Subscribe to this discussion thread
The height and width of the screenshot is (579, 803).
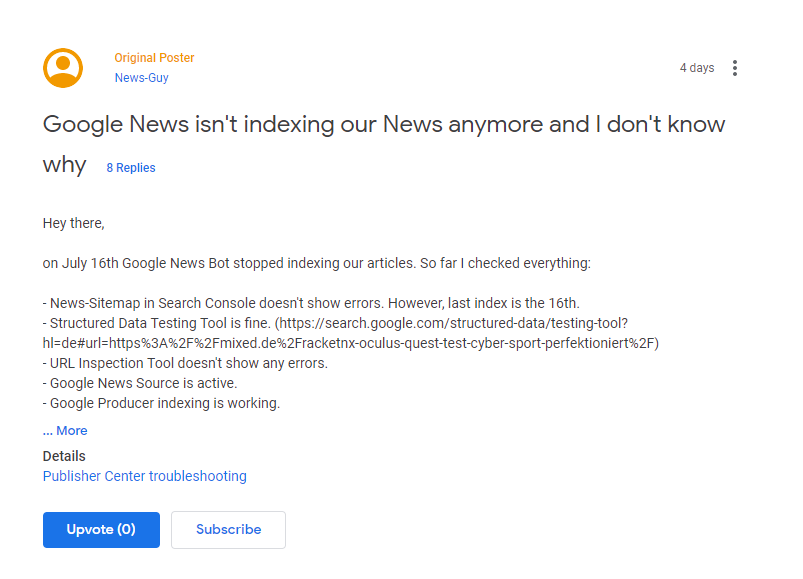point(228,530)
